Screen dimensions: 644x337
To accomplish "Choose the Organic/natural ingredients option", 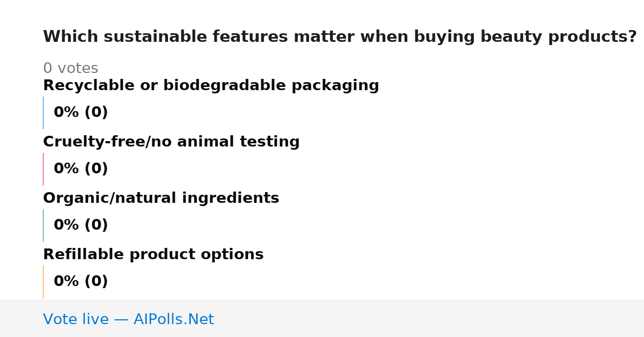I will [161, 199].
